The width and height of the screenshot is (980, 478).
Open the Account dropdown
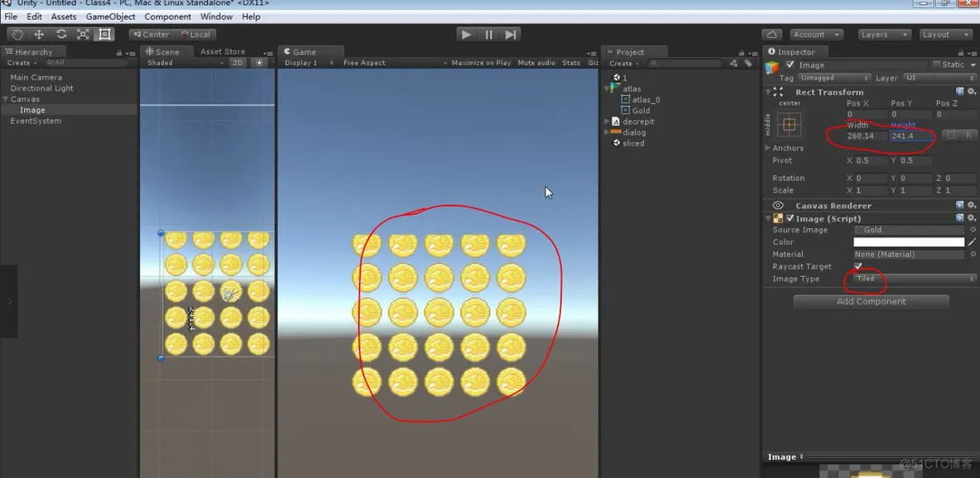pos(816,35)
